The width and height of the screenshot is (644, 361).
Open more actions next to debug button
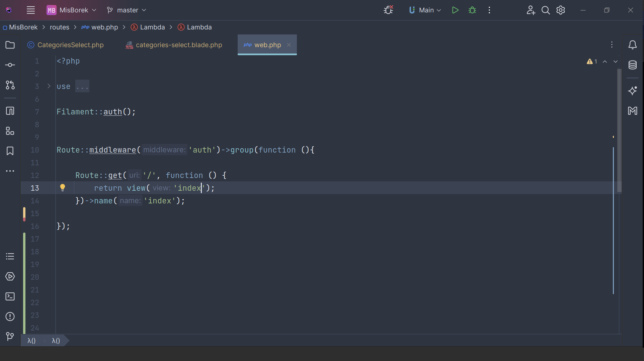point(489,10)
